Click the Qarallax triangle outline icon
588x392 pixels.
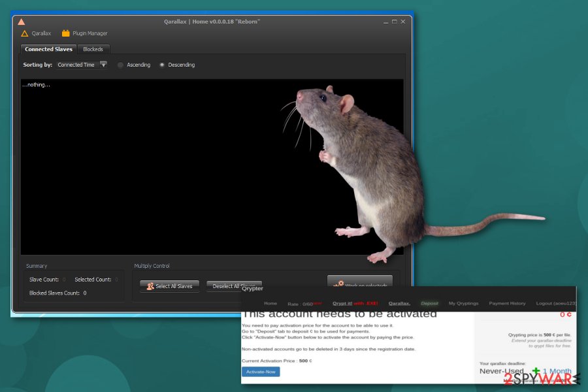[25, 33]
